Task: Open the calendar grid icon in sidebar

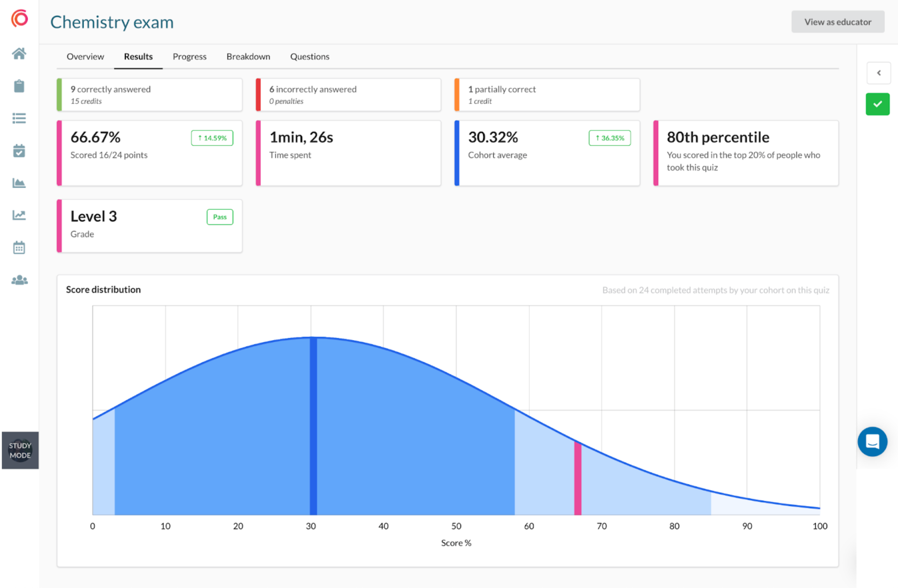Action: [x=19, y=248]
